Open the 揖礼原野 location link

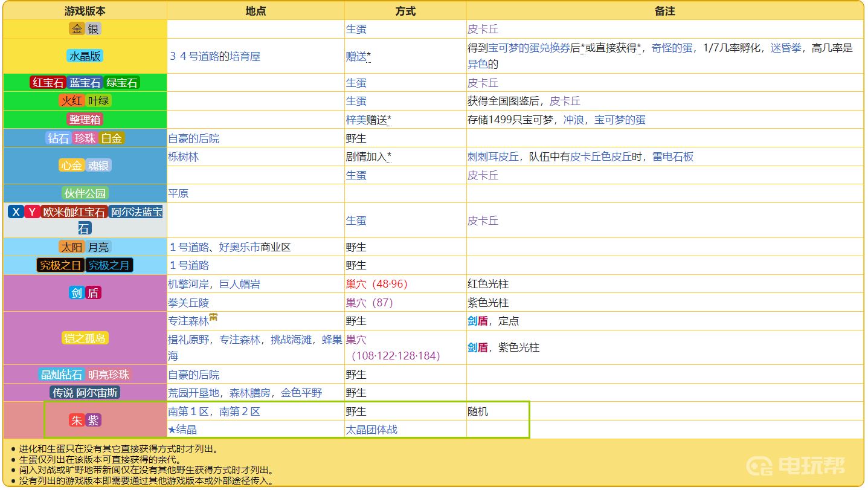point(188,340)
